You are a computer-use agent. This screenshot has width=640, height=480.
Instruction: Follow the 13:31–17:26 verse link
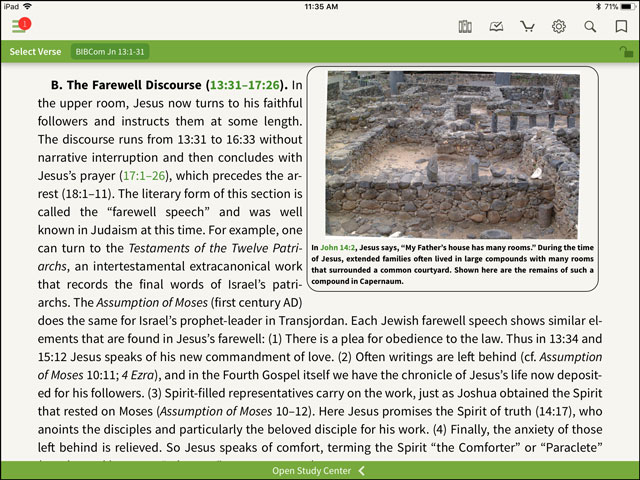(x=245, y=85)
